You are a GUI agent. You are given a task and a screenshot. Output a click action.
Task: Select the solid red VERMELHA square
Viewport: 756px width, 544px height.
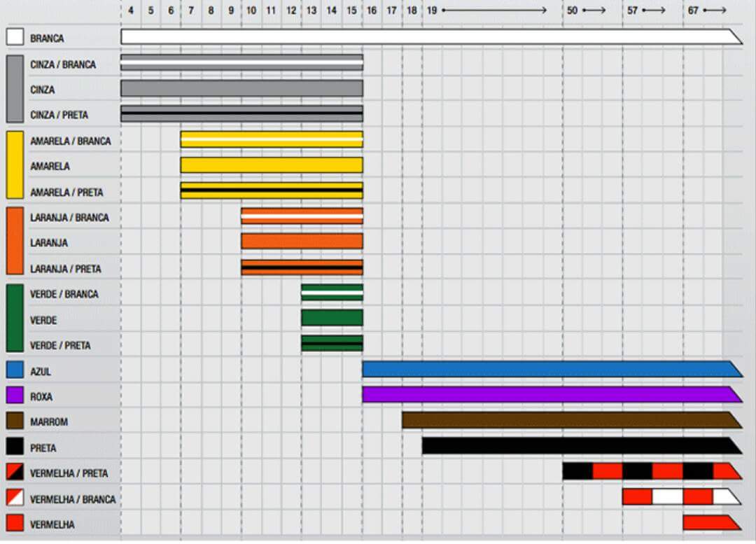pos(15,523)
